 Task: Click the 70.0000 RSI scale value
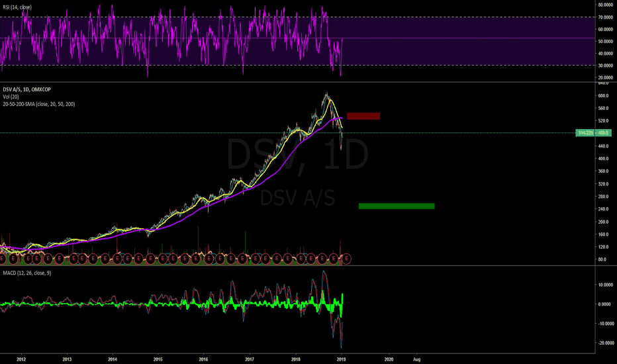point(606,17)
